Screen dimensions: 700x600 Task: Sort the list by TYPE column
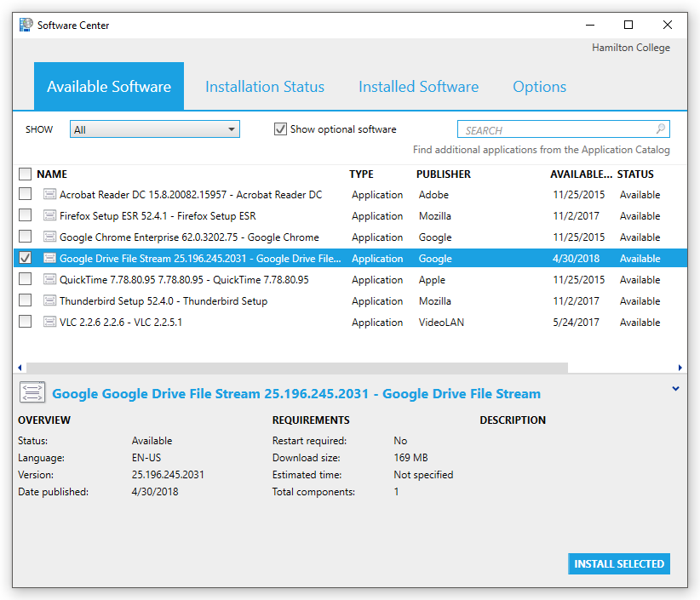pyautogui.click(x=361, y=174)
